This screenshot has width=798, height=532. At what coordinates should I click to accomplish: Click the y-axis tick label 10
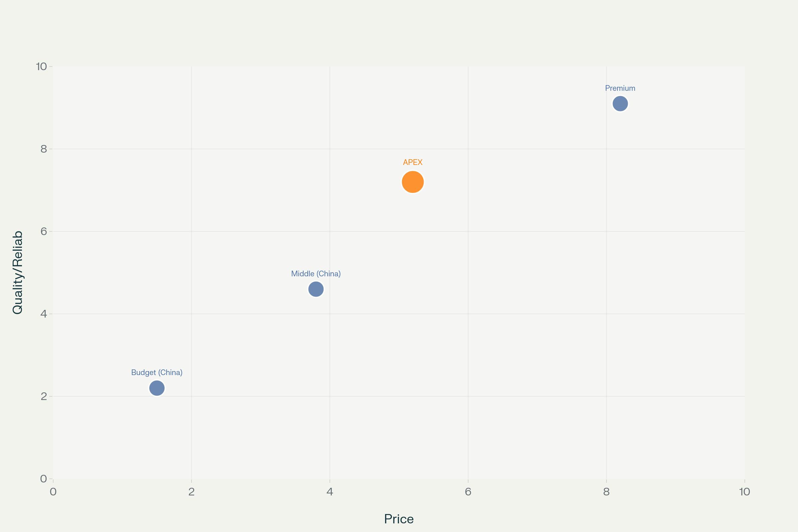(x=41, y=66)
